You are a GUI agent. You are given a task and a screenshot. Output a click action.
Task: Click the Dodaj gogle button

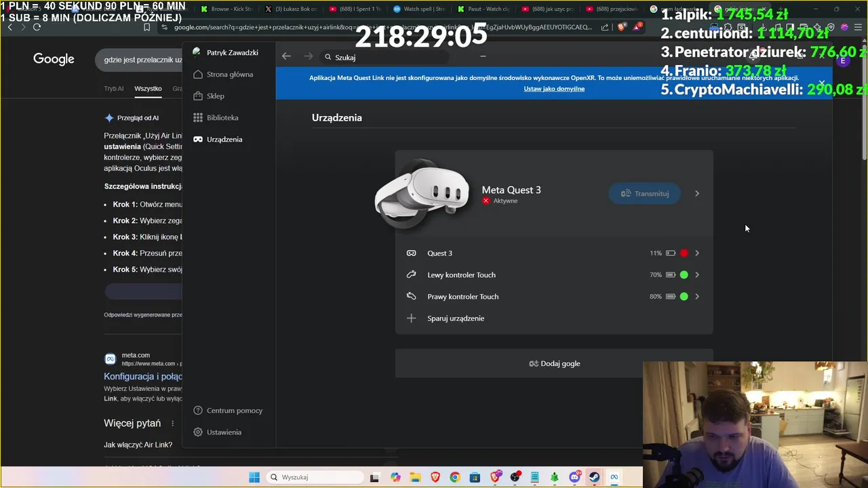[x=554, y=364]
